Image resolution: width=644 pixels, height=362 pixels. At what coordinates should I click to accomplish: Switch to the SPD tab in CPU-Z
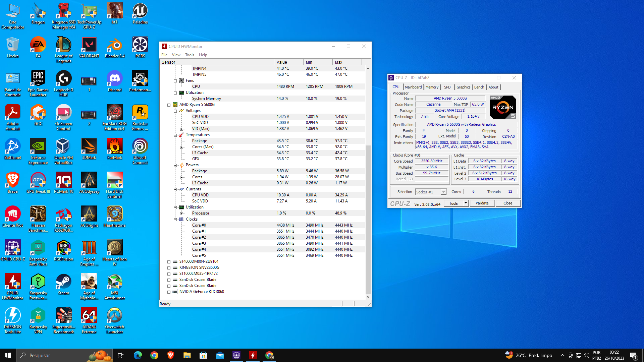pos(447,87)
